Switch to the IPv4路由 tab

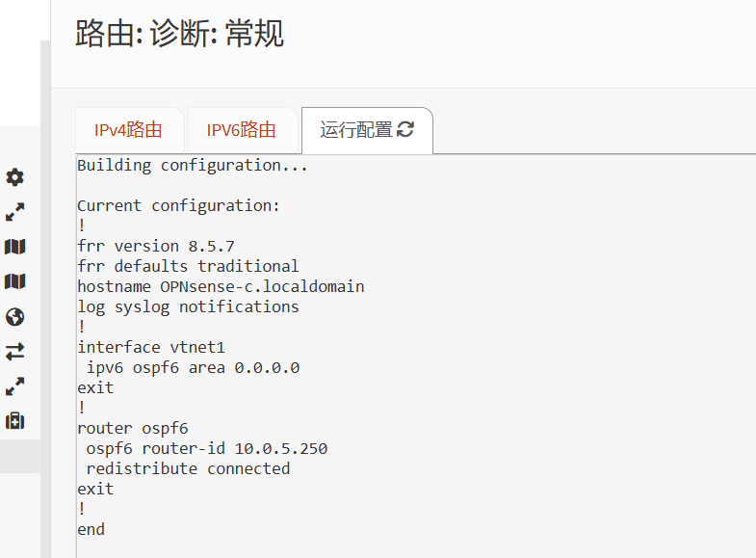pyautogui.click(x=128, y=130)
